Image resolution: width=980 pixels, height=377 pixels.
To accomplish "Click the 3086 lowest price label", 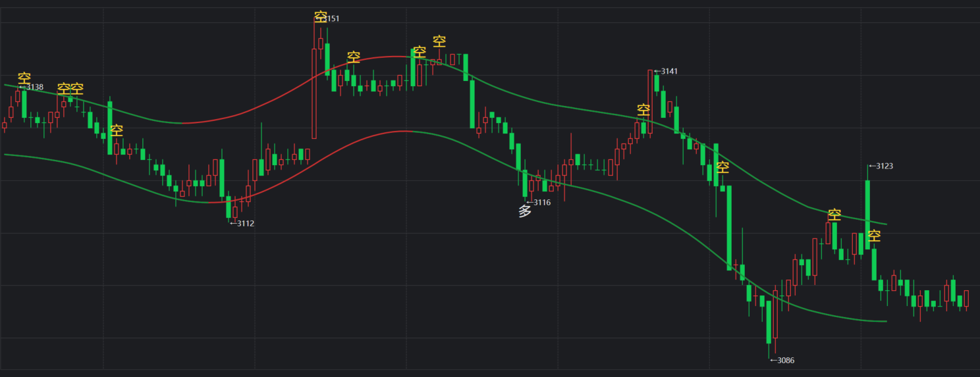I will 782,361.
